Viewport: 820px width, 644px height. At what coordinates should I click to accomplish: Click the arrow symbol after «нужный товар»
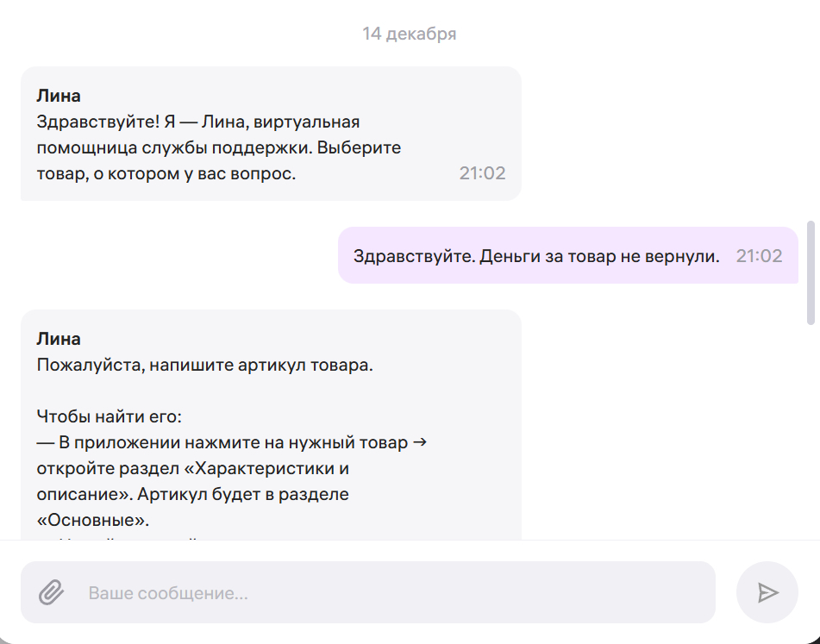[x=420, y=443]
